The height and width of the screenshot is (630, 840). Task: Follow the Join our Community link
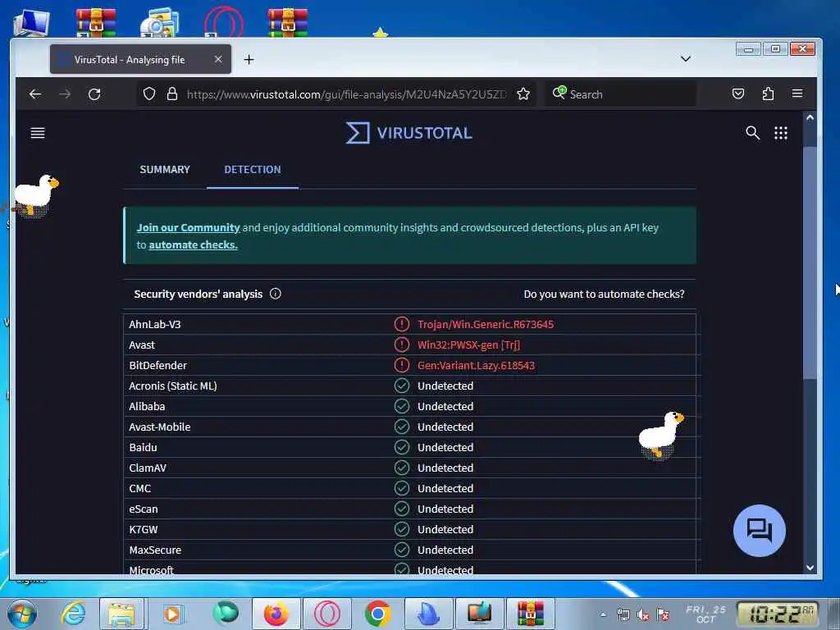coord(188,227)
